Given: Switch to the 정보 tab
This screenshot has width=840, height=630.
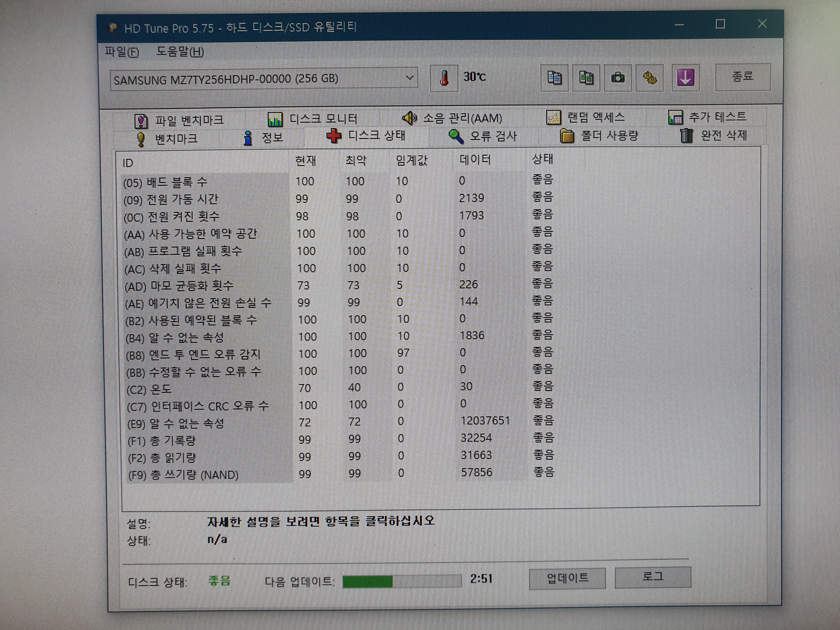Looking at the screenshot, I should [264, 137].
